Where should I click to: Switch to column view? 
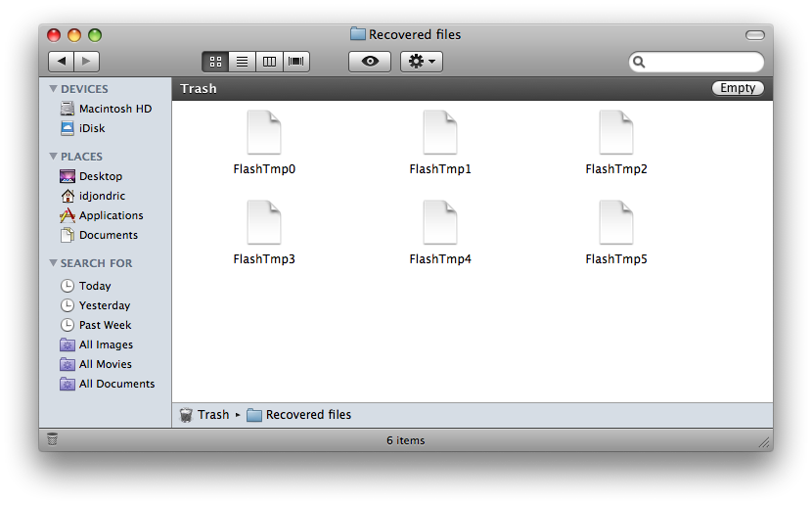(x=269, y=62)
